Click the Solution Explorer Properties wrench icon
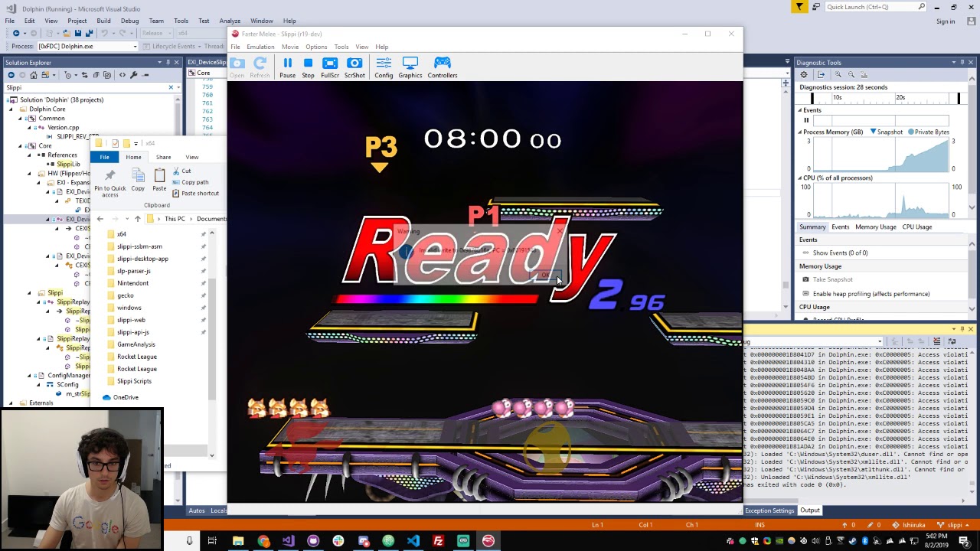980x551 pixels. coord(134,75)
